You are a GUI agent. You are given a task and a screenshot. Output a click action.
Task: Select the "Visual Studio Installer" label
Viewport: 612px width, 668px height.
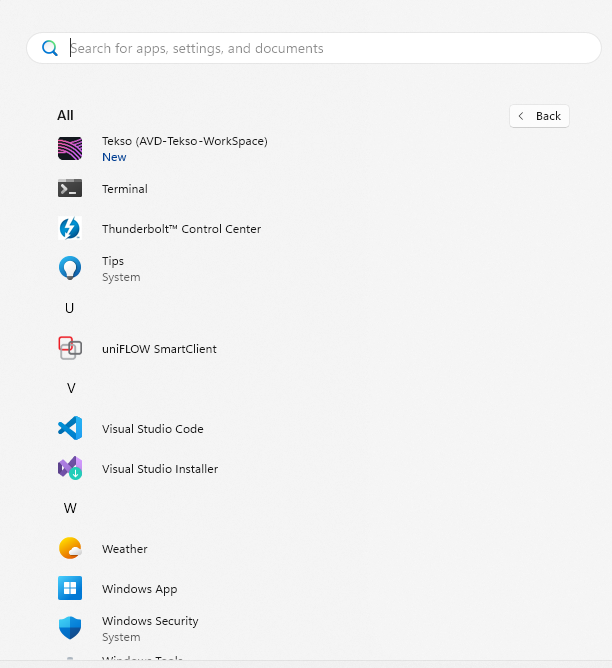tap(160, 469)
